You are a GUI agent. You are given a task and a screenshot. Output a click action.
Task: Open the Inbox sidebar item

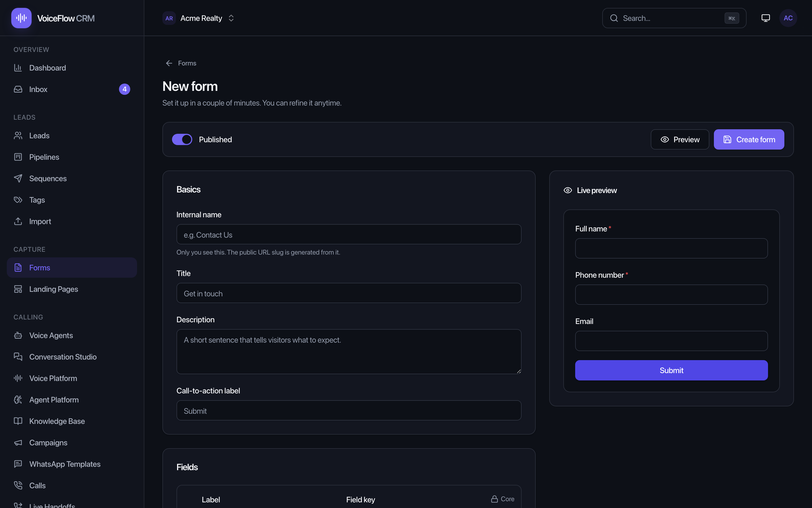tap(72, 89)
